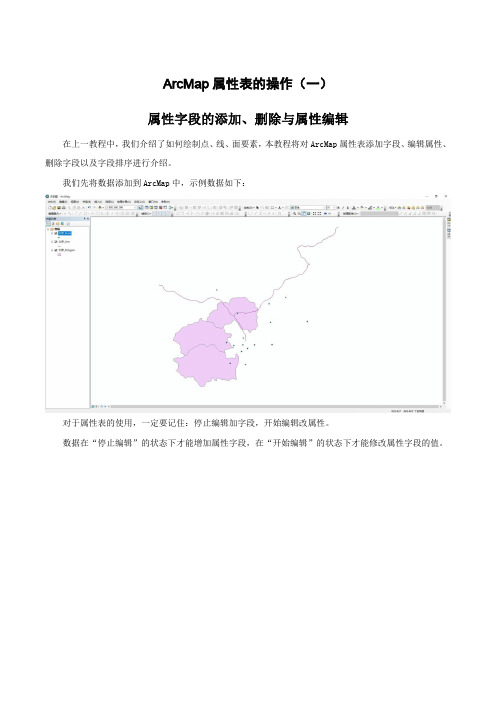
Task: Toggle the Point layer visibility checkbox
Action: (x=56, y=233)
